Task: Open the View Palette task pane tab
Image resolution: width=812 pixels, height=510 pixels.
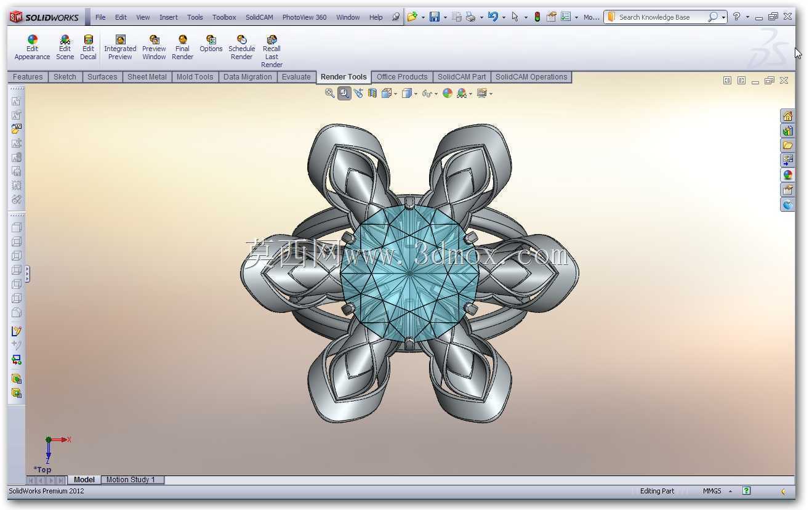Action: [x=787, y=160]
